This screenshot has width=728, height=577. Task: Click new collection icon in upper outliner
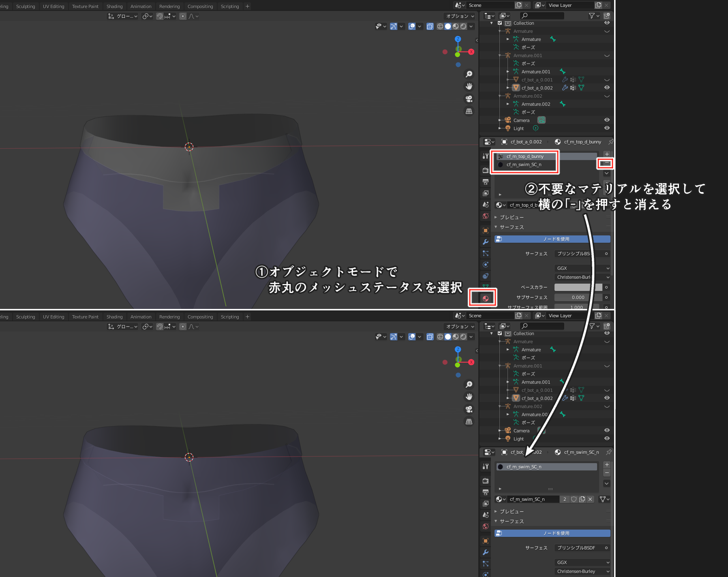tap(607, 16)
